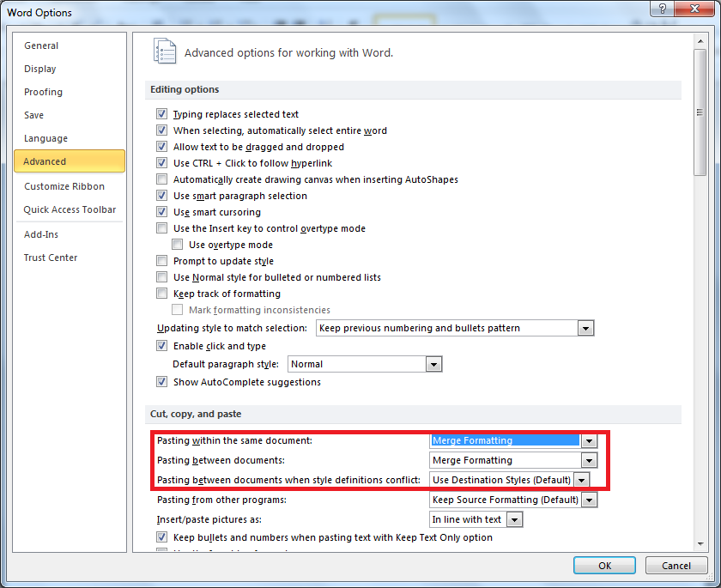Select Display category
721x588 pixels.
click(x=70, y=69)
